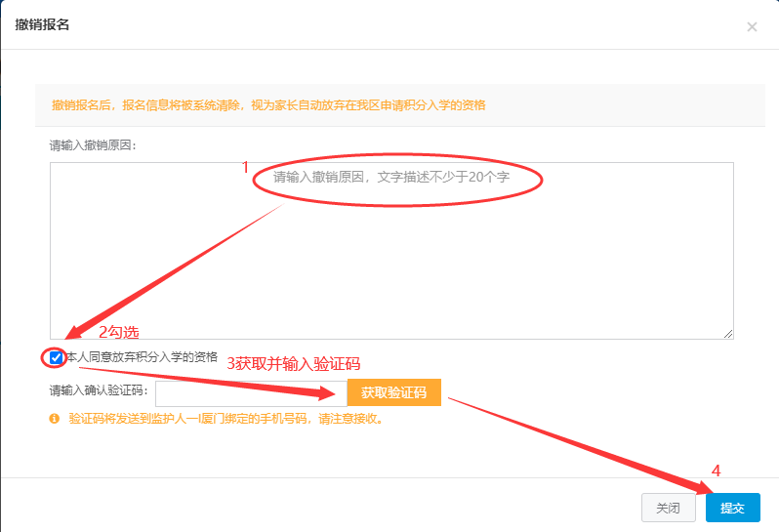Click the placeholder text 文字描述不少于20个字
The image size is (779, 532).
tap(460, 178)
